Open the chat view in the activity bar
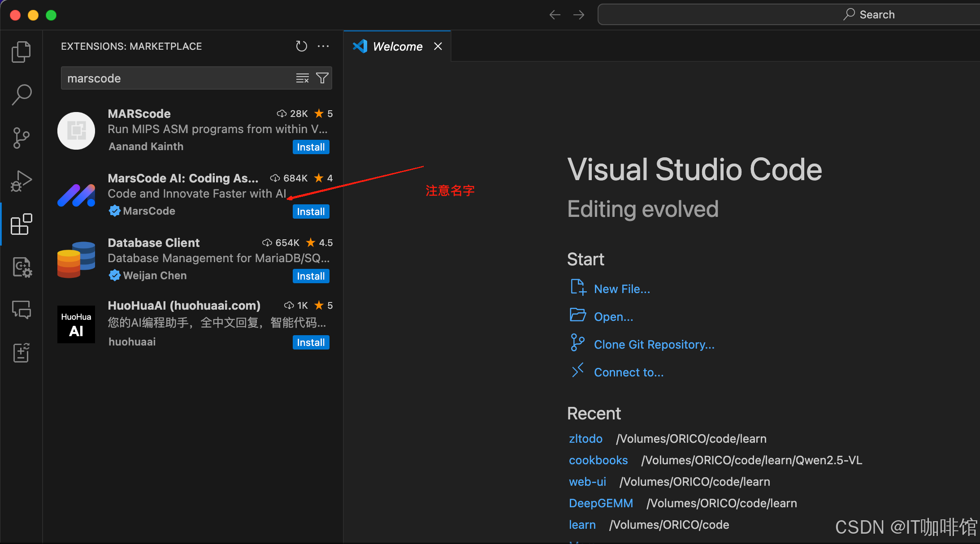 21,310
